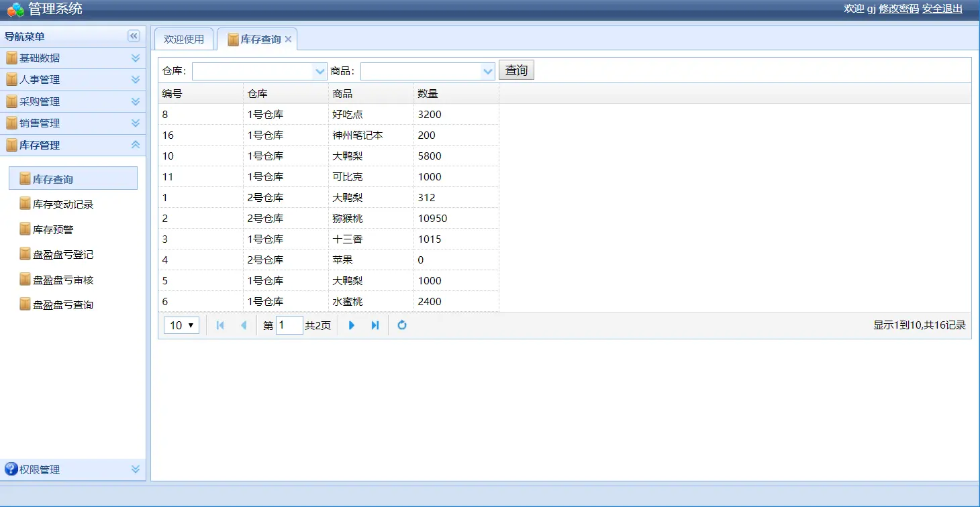Click the page number input box
This screenshot has width=980, height=507.
[x=289, y=325]
